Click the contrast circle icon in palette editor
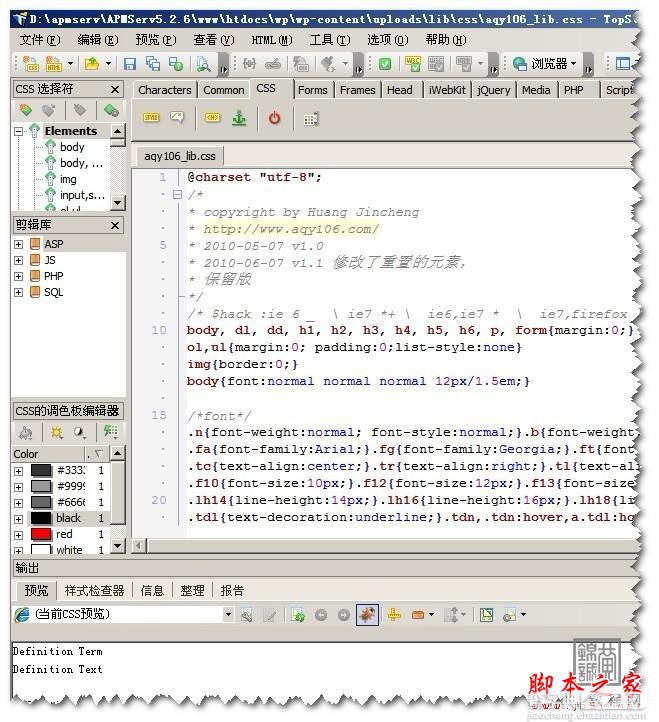This screenshot has width=659, height=722. click(x=79, y=432)
